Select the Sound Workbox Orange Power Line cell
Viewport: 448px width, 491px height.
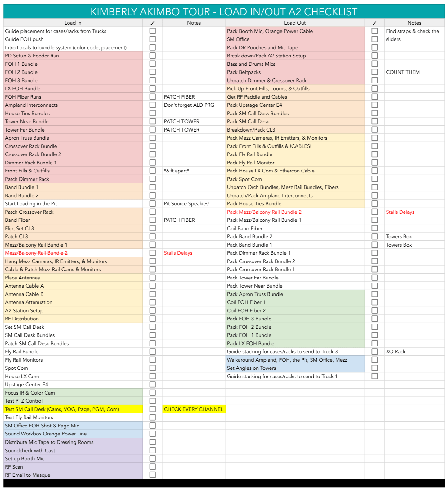click(73, 434)
